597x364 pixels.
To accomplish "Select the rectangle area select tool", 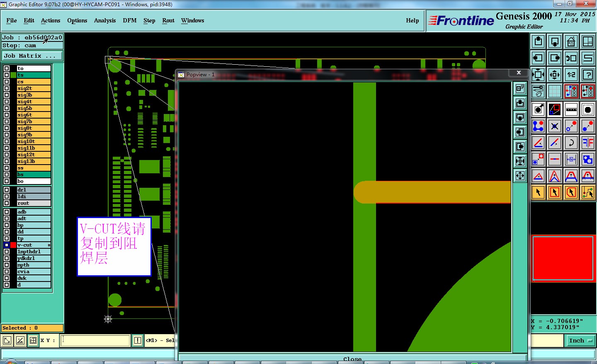I will click(555, 192).
